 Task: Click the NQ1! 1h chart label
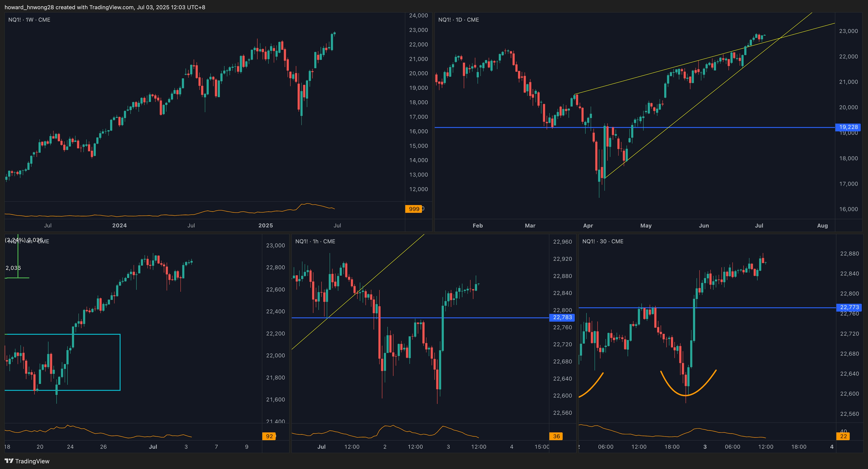click(315, 241)
